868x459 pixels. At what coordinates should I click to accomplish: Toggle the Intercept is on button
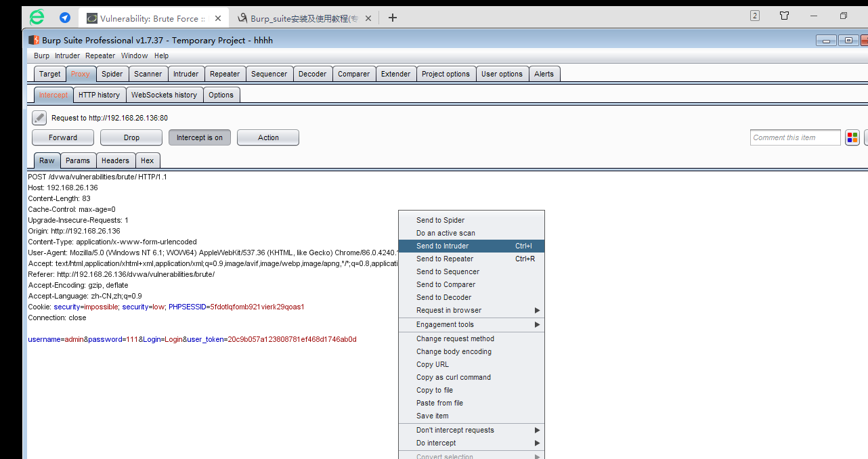coord(200,137)
